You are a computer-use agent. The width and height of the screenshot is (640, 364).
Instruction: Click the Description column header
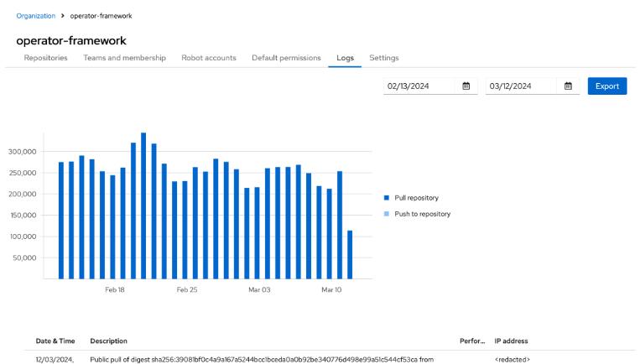[108, 341]
